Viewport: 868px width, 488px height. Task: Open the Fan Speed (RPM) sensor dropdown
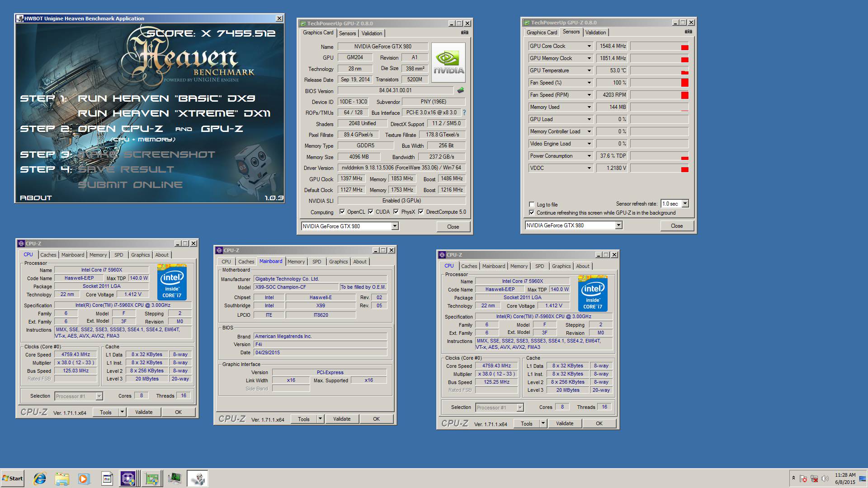tap(589, 95)
